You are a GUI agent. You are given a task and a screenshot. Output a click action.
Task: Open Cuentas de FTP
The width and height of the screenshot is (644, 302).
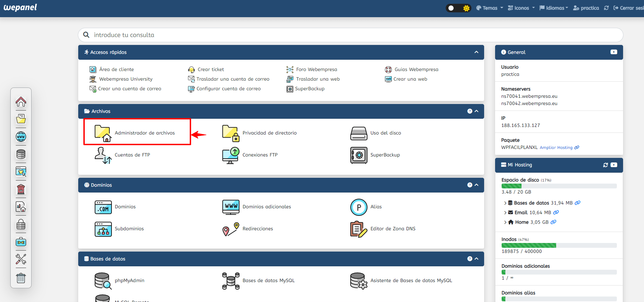click(x=122, y=155)
